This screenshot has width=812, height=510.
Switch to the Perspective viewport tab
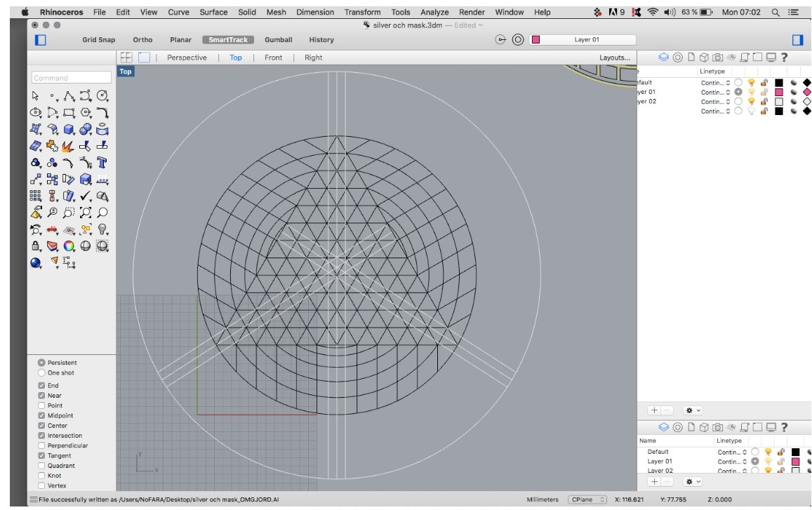(187, 58)
